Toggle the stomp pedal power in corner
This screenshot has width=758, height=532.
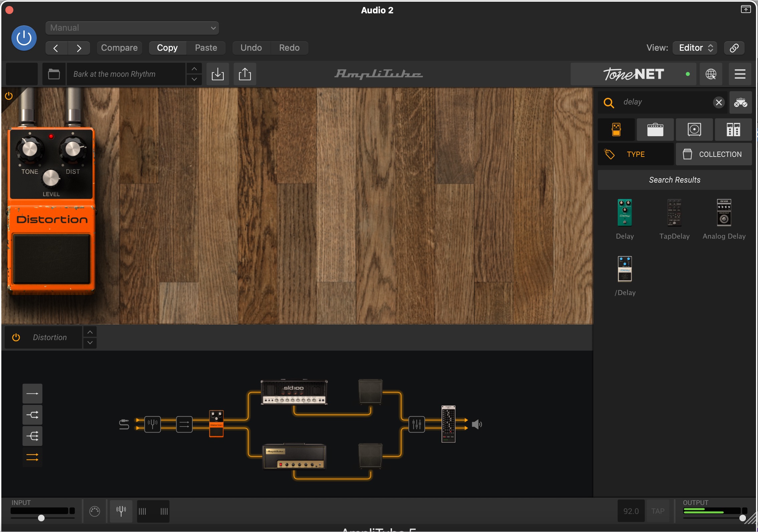9,96
